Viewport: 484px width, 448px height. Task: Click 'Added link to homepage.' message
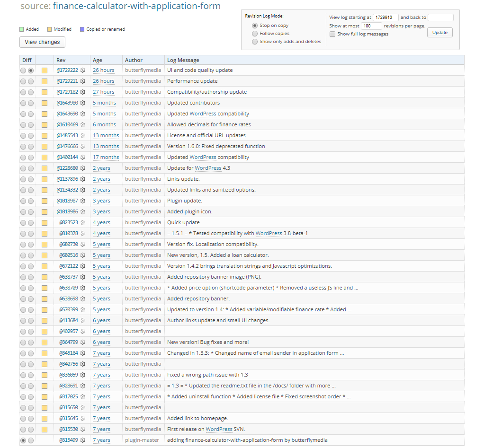coord(197,418)
